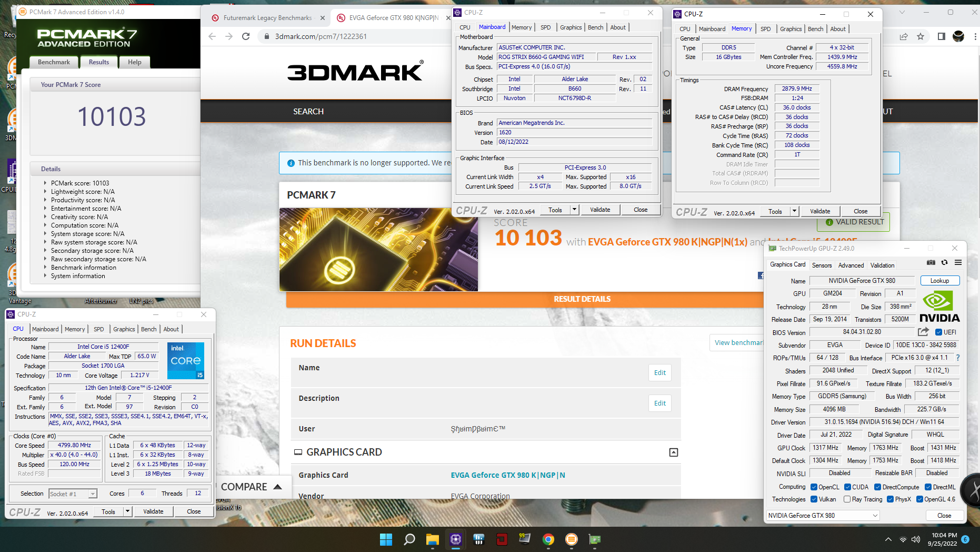Image resolution: width=980 pixels, height=552 pixels.
Task: Open Google Chrome from the taskbar
Action: [548, 539]
